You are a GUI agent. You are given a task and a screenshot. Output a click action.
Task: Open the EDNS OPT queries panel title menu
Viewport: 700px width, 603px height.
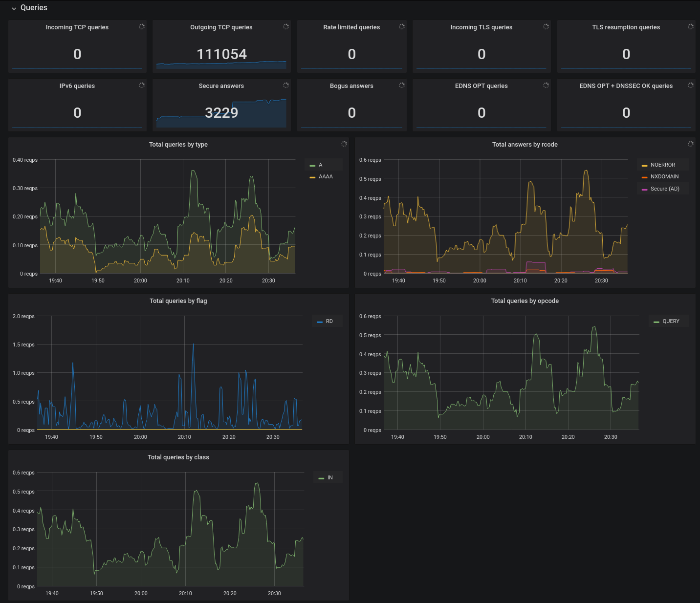tap(481, 86)
